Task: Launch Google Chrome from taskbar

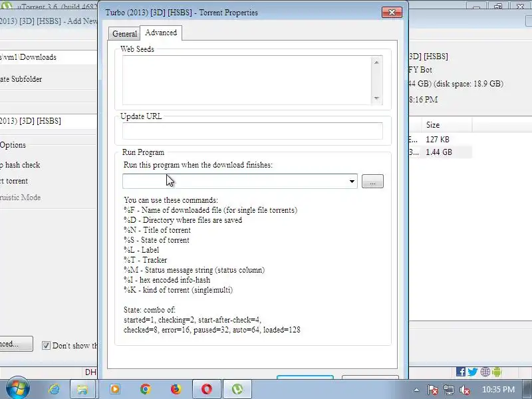Action: click(146, 389)
